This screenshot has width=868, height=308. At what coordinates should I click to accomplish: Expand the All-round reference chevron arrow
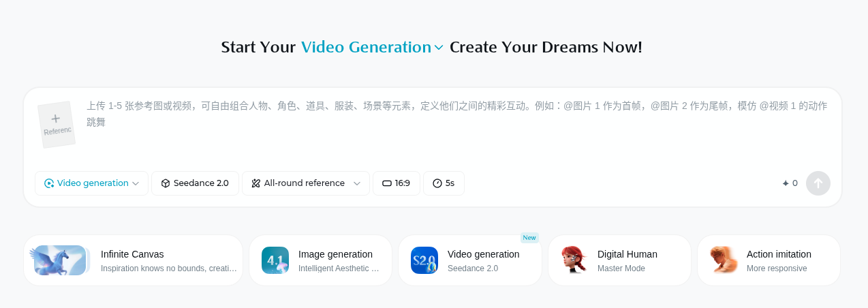tap(356, 183)
